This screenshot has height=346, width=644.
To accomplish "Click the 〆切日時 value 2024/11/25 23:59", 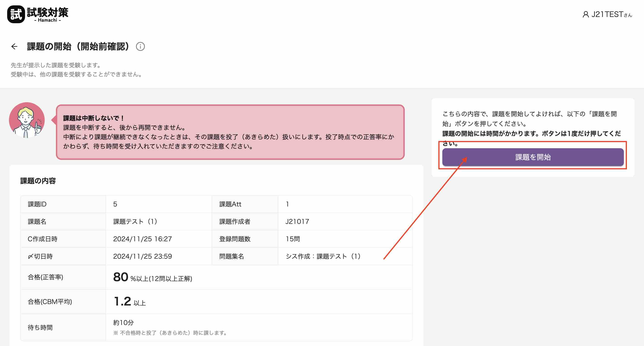I will 142,256.
